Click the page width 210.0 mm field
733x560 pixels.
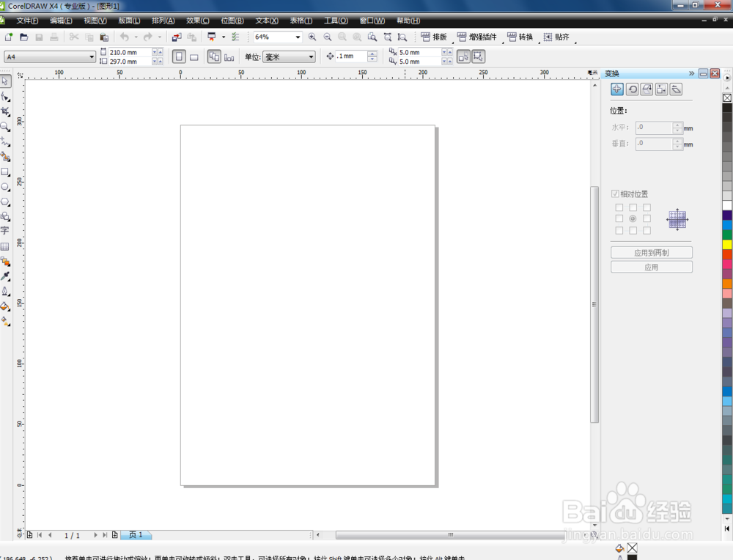[130, 52]
